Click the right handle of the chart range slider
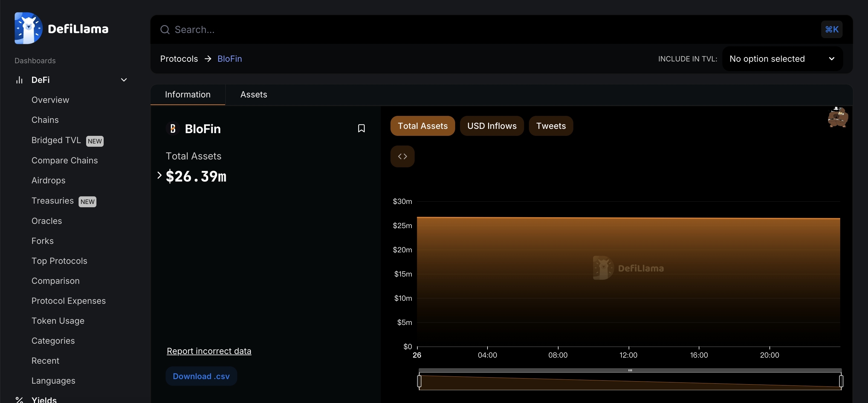The width and height of the screenshot is (868, 403). click(x=841, y=381)
